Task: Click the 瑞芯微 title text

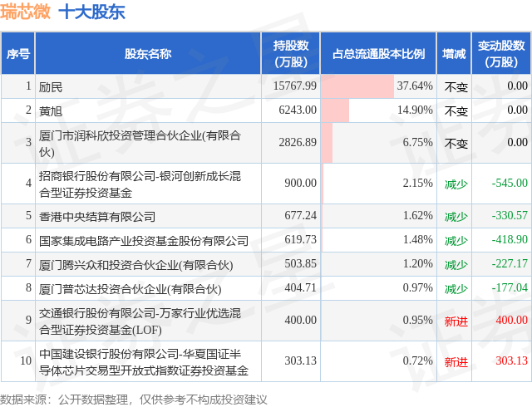Action: [x=25, y=12]
